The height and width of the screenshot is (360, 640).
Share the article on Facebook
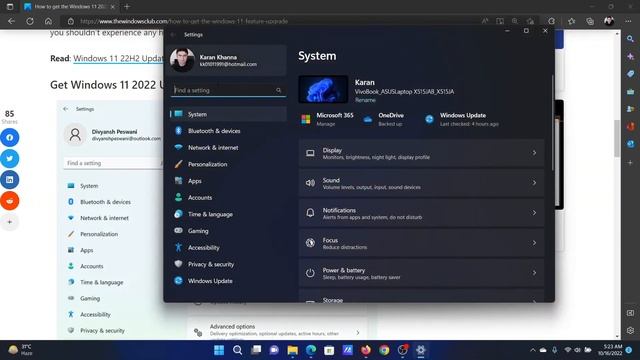pyautogui.click(x=9, y=138)
